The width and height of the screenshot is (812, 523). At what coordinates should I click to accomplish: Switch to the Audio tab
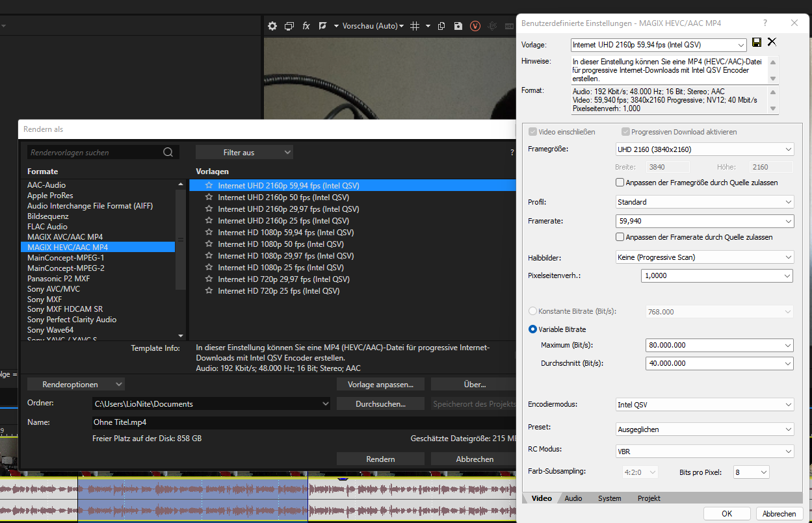pos(573,498)
